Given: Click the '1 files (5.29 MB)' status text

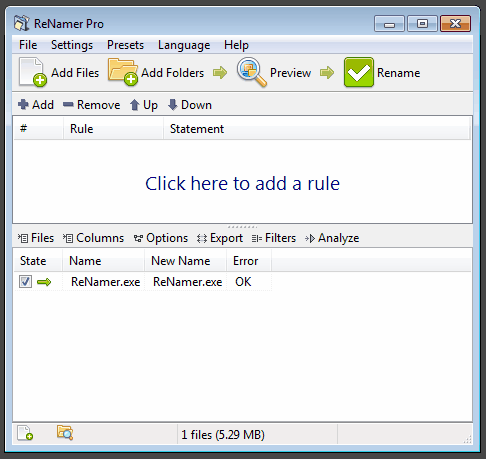Looking at the screenshot, I should [223, 435].
